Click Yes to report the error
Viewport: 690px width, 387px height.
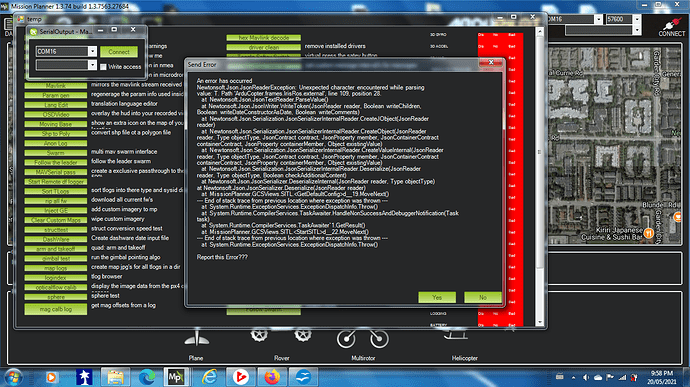(x=437, y=297)
